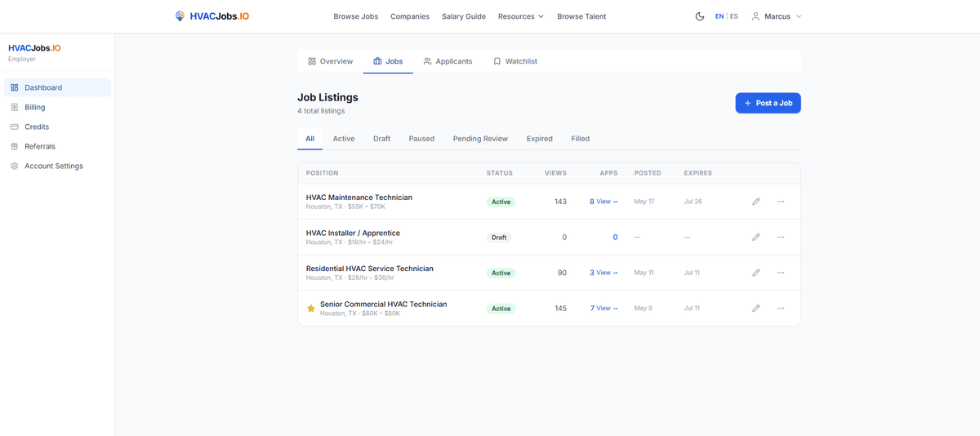Toggle dark mode moon icon
Screen dimensions: 980x436
(700, 16)
